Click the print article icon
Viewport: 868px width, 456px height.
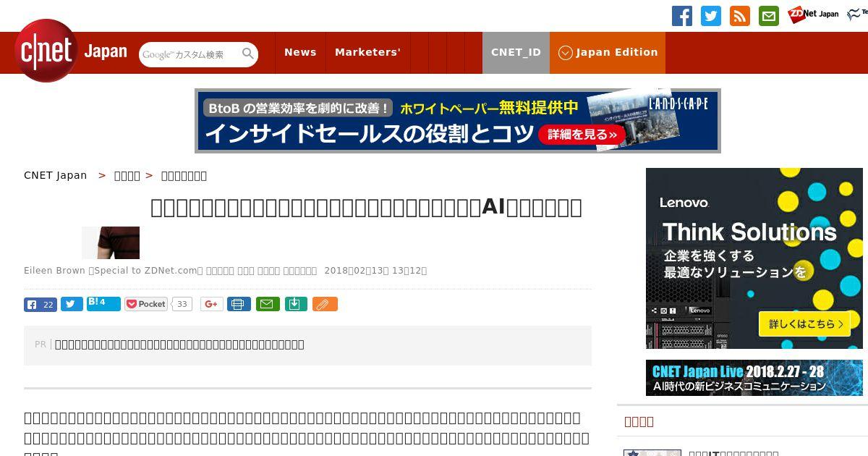239,304
